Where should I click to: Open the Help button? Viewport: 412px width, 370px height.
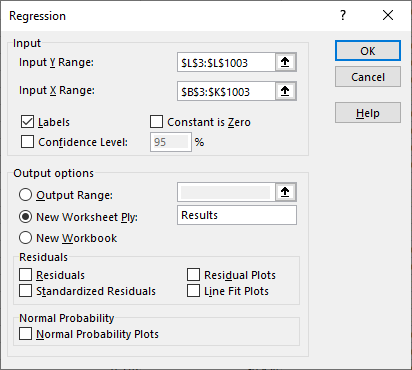[x=368, y=113]
